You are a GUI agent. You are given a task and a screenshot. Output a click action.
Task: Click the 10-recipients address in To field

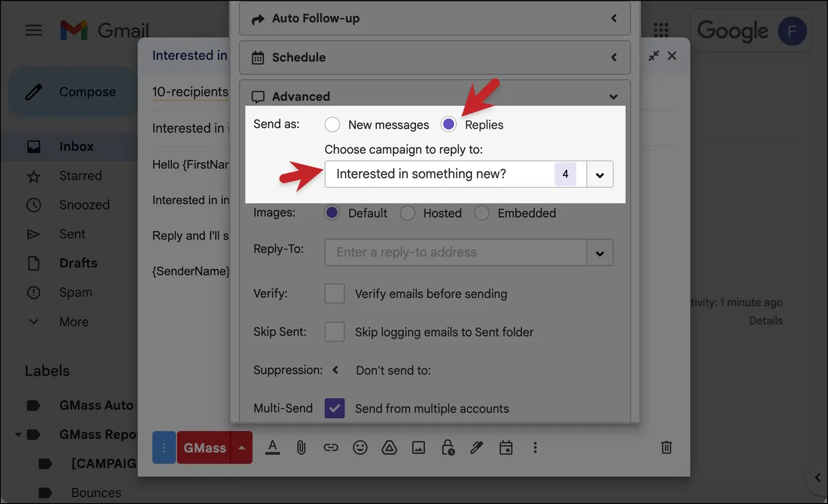click(x=190, y=92)
